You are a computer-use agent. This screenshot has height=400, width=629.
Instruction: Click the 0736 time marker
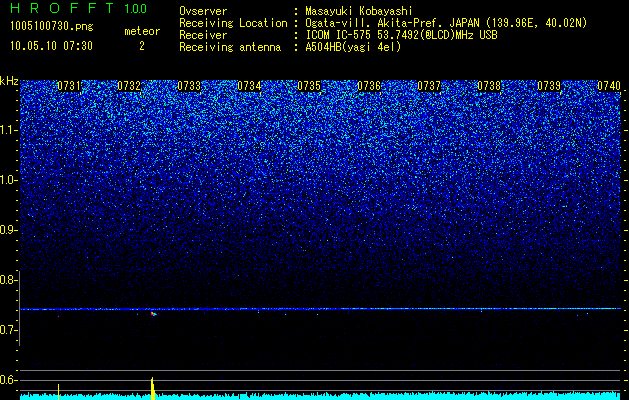tap(369, 86)
